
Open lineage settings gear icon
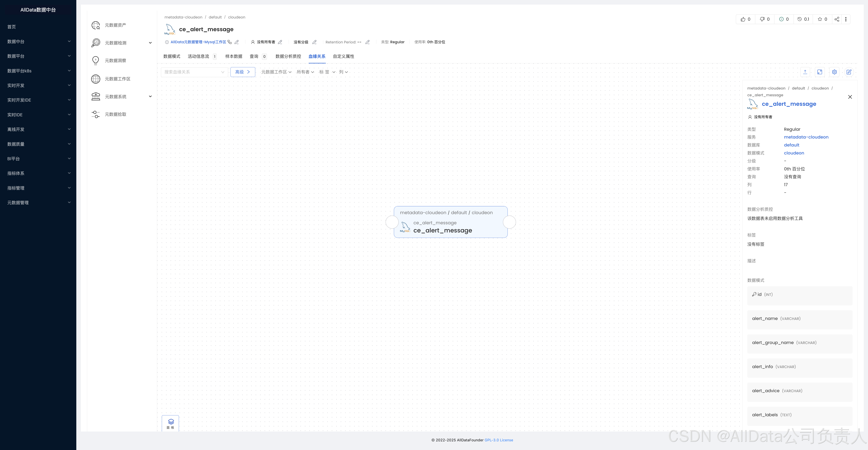[x=834, y=72]
